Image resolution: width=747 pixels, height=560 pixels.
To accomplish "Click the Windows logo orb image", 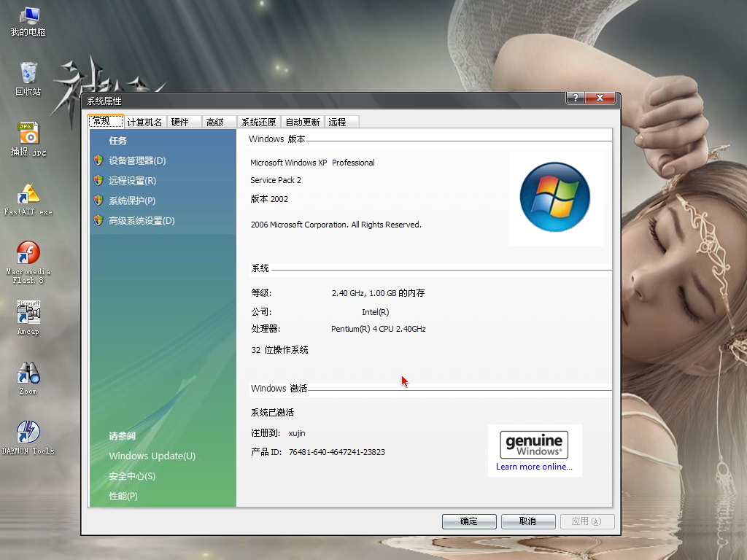I will 555,197.
